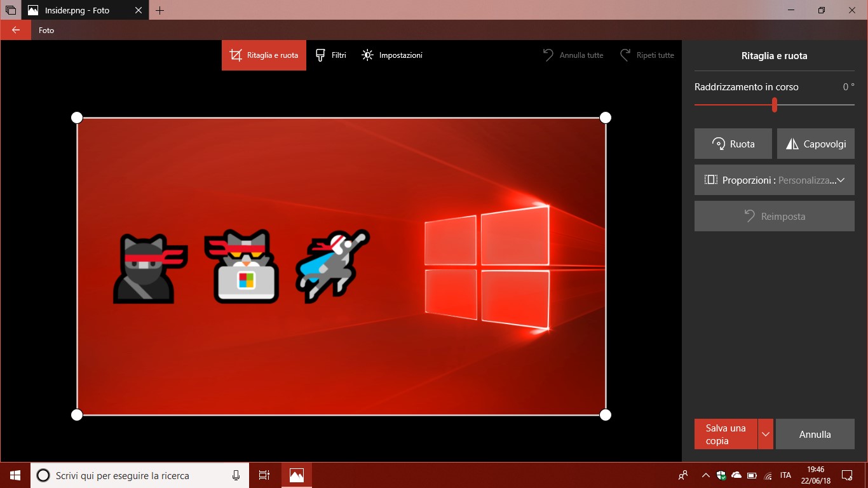
Task: Click the Annulla cancel button
Action: [815, 434]
